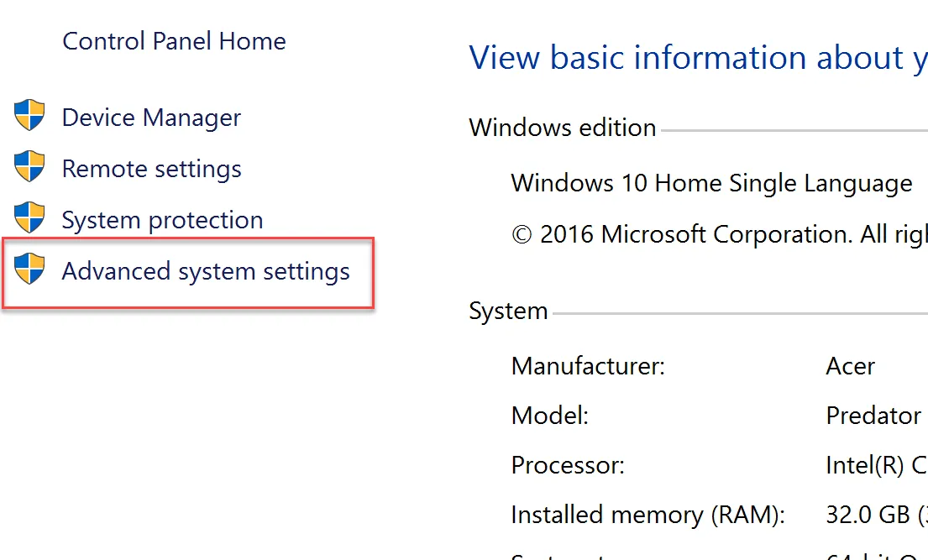The height and width of the screenshot is (560, 928).
Task: Open the Device Manager link
Action: click(x=151, y=118)
